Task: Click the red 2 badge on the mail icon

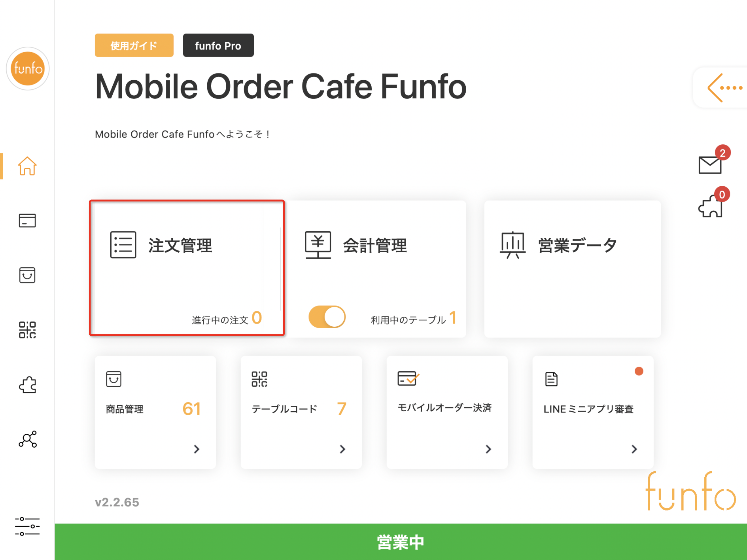Action: click(x=723, y=153)
